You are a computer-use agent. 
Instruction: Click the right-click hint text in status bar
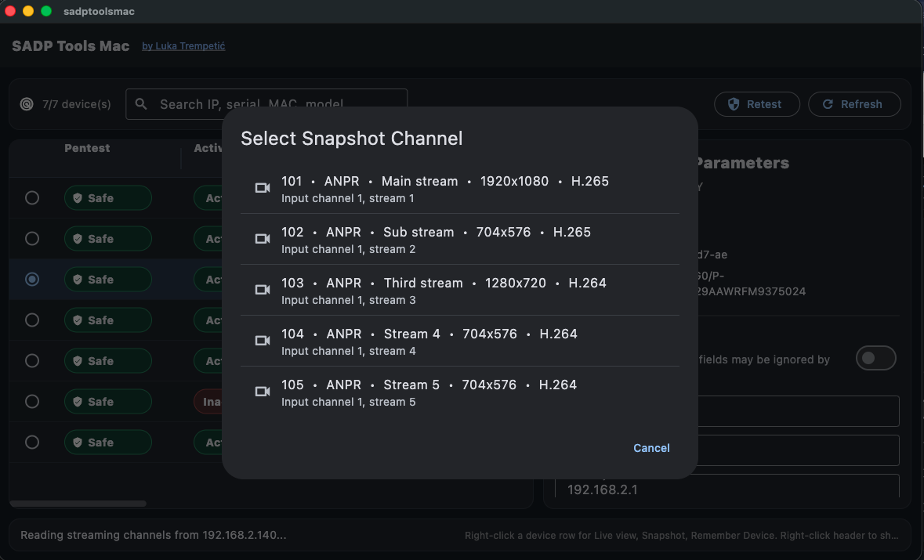pos(681,535)
